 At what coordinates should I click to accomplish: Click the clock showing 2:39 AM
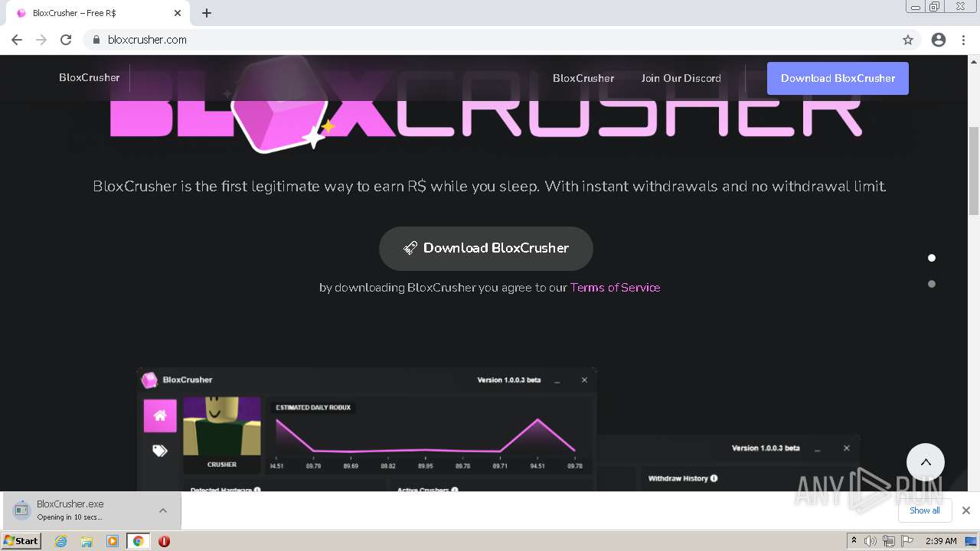pos(941,541)
